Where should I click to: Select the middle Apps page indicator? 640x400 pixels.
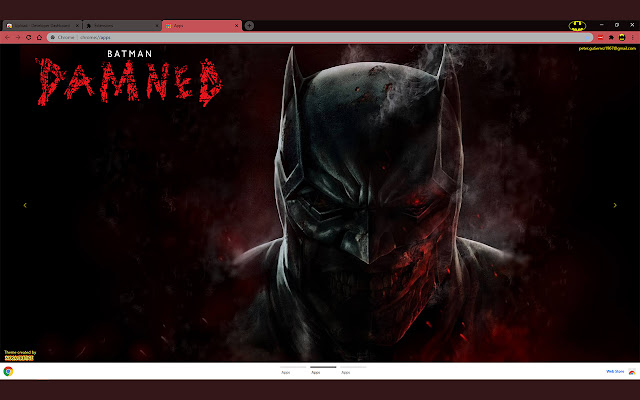click(x=323, y=370)
